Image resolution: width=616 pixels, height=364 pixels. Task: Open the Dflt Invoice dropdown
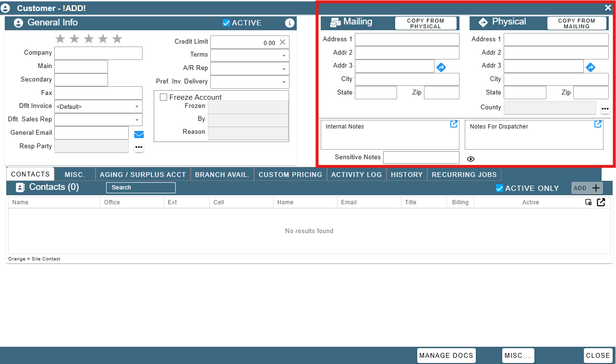[137, 106]
